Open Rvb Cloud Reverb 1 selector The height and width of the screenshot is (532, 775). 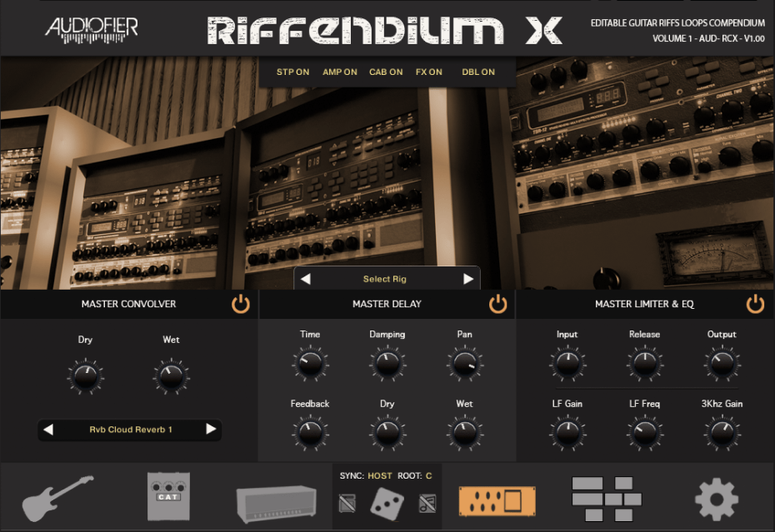pos(131,430)
